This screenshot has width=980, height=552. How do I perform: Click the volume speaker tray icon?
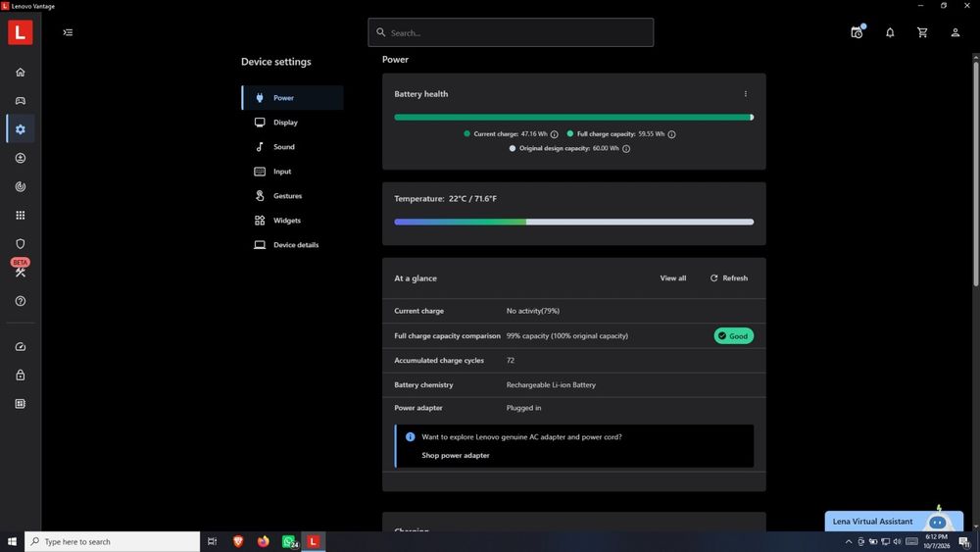[x=898, y=541]
